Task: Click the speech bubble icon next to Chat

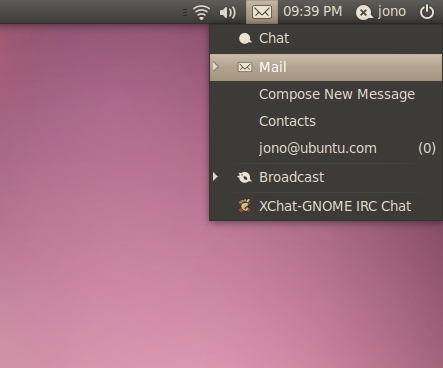Action: click(x=245, y=39)
